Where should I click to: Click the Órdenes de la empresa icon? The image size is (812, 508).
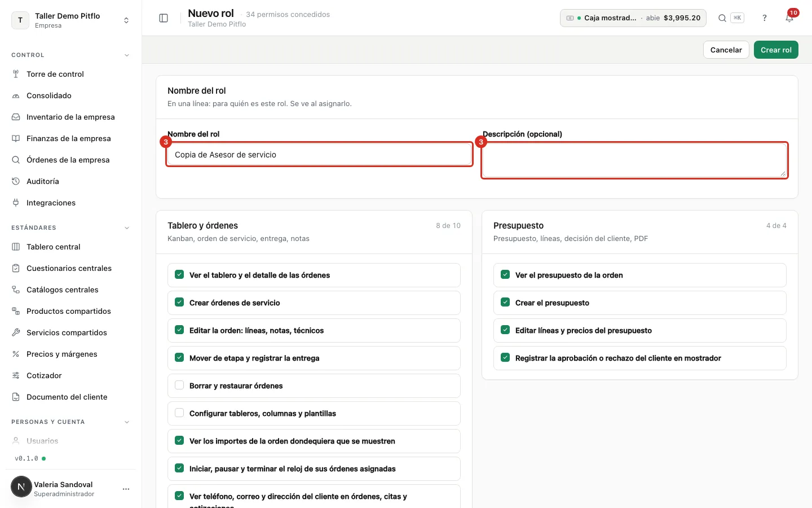click(16, 160)
